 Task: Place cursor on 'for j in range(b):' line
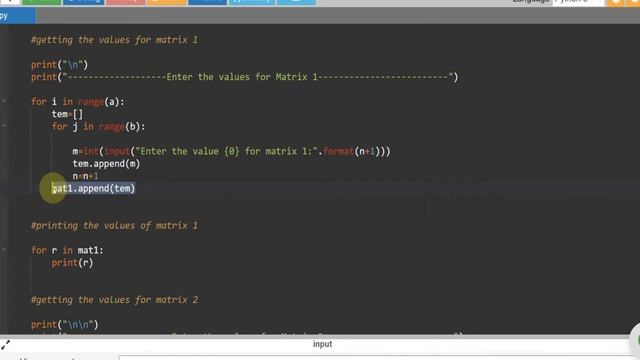click(98, 127)
